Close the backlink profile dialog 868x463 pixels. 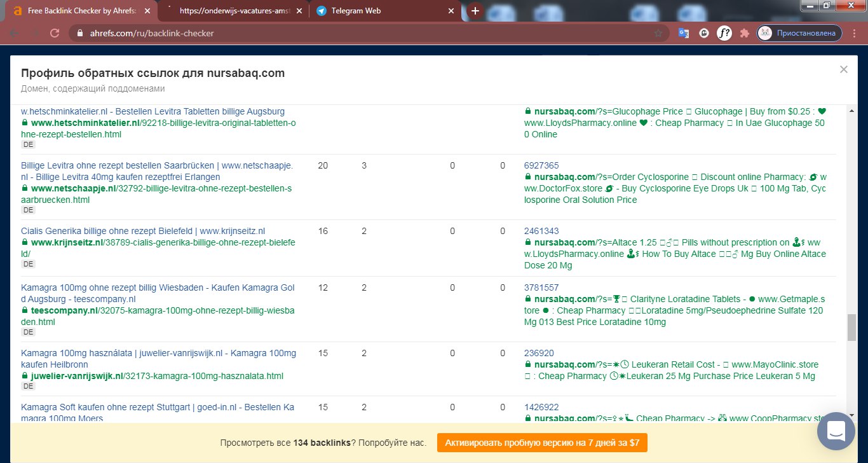844,70
